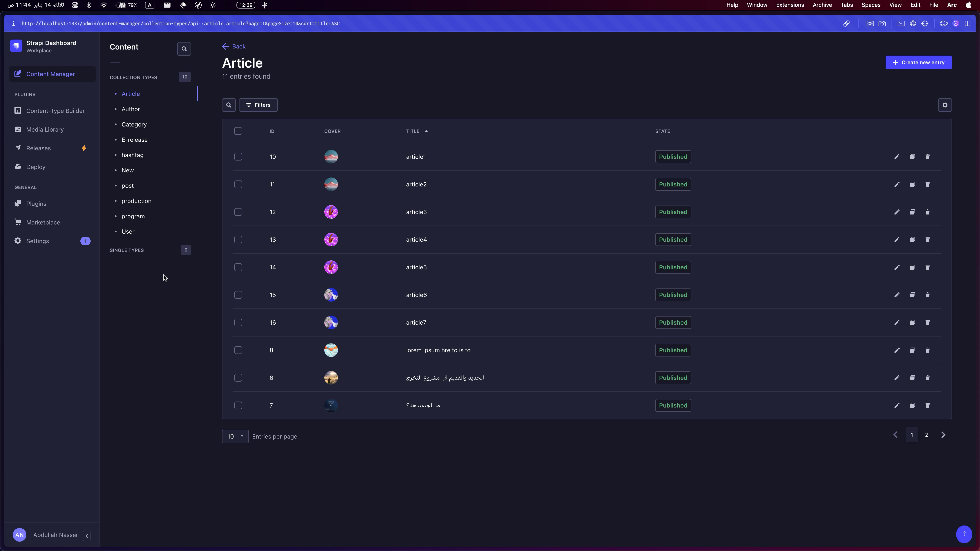Select the checkbox for article7 row
This screenshot has width=980, height=551.
[238, 322]
